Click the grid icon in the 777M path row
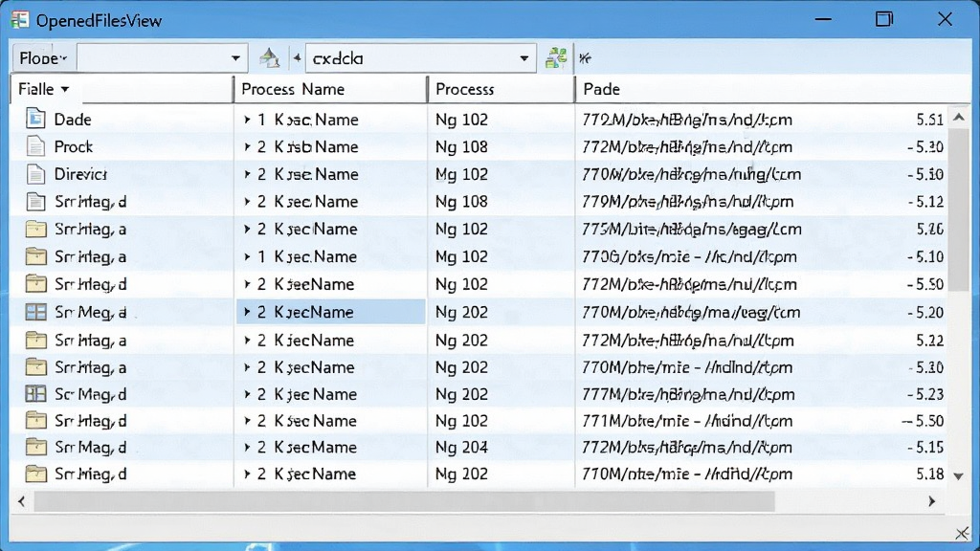The image size is (980, 551). click(35, 393)
